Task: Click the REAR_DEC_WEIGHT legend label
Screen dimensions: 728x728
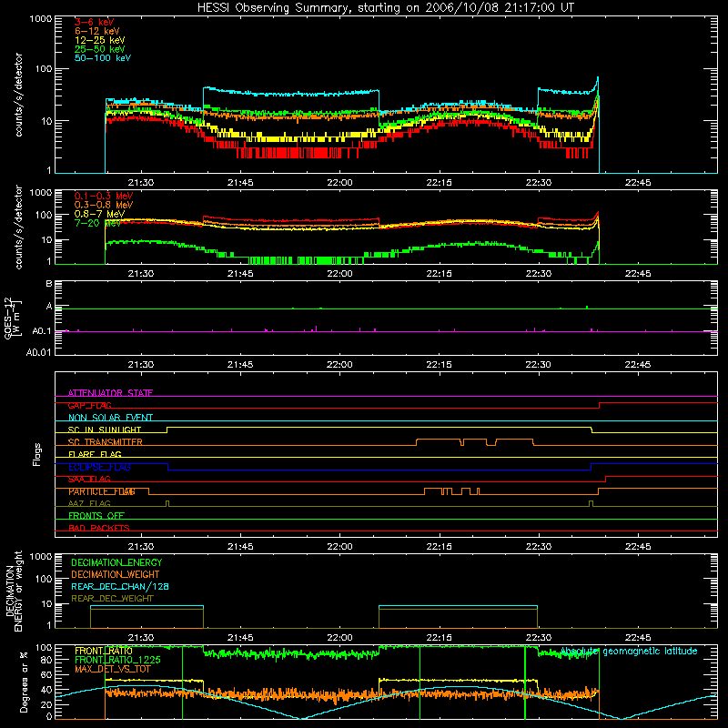Action: [112, 599]
